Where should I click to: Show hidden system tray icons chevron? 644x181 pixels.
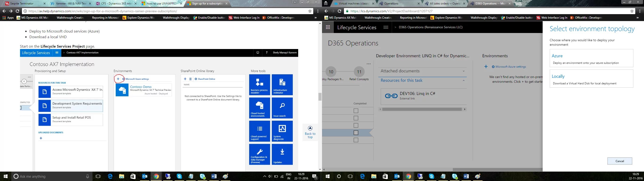[x=264, y=177]
